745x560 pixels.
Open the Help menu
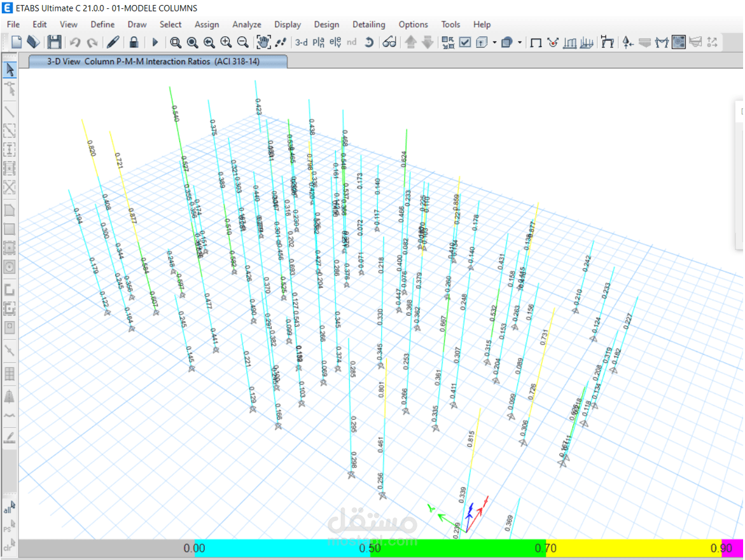coord(482,24)
